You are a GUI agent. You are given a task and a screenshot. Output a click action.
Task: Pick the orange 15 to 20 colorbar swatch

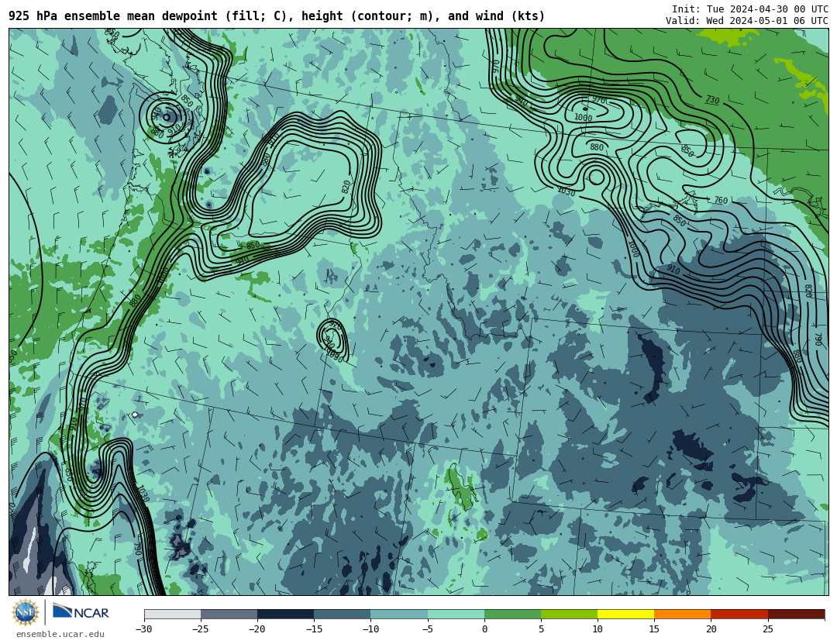(x=683, y=614)
